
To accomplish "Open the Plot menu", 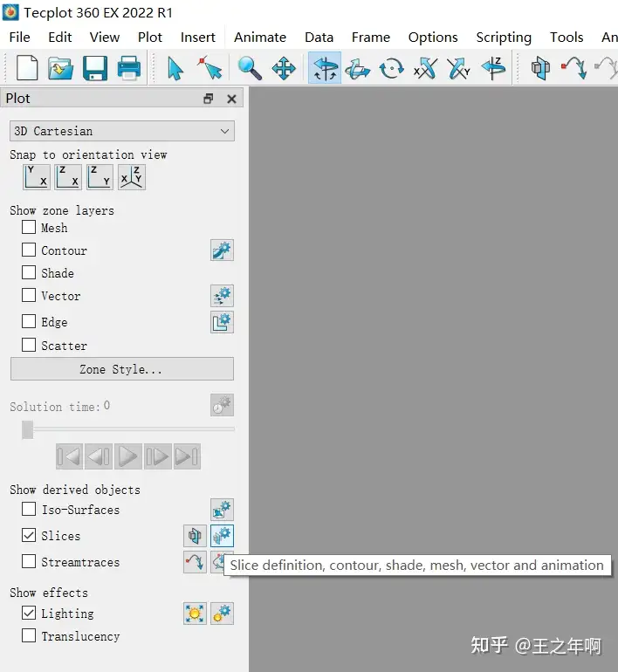I will (x=150, y=38).
